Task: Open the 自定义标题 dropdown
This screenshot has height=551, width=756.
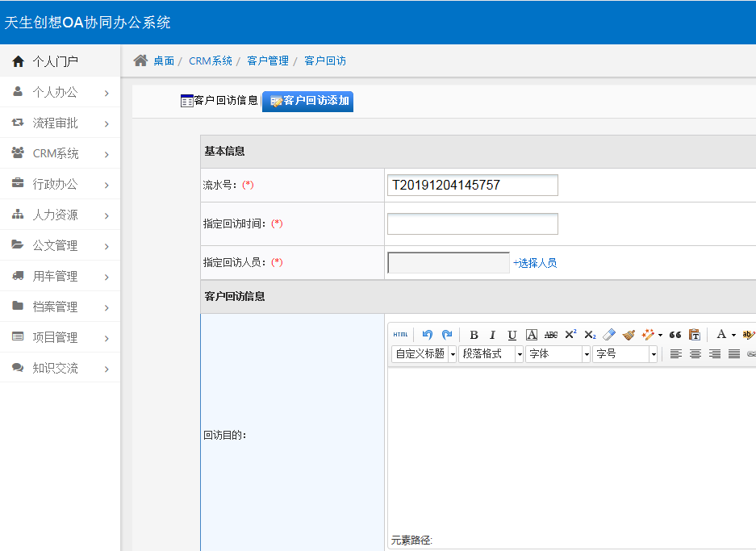Action: click(x=424, y=354)
